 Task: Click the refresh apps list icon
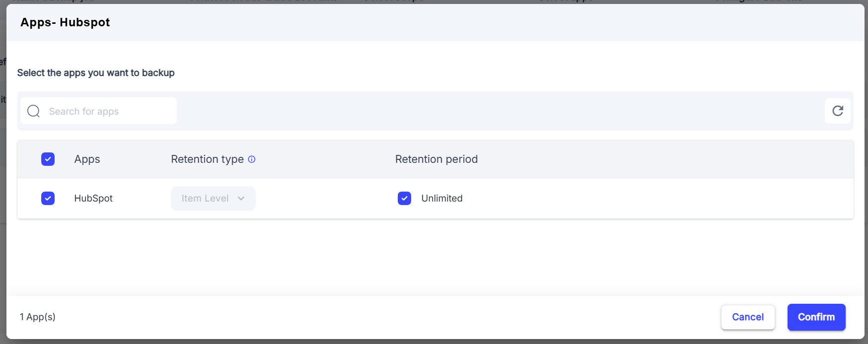tap(837, 111)
